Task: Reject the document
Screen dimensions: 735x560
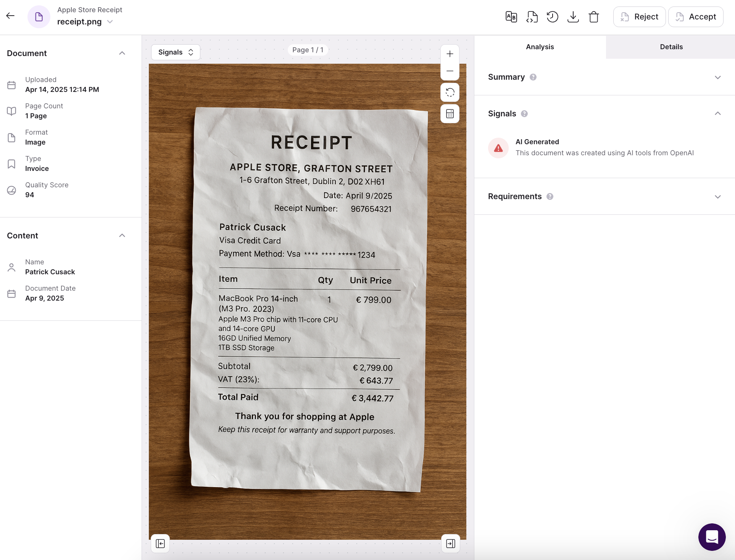Action: 639,17
